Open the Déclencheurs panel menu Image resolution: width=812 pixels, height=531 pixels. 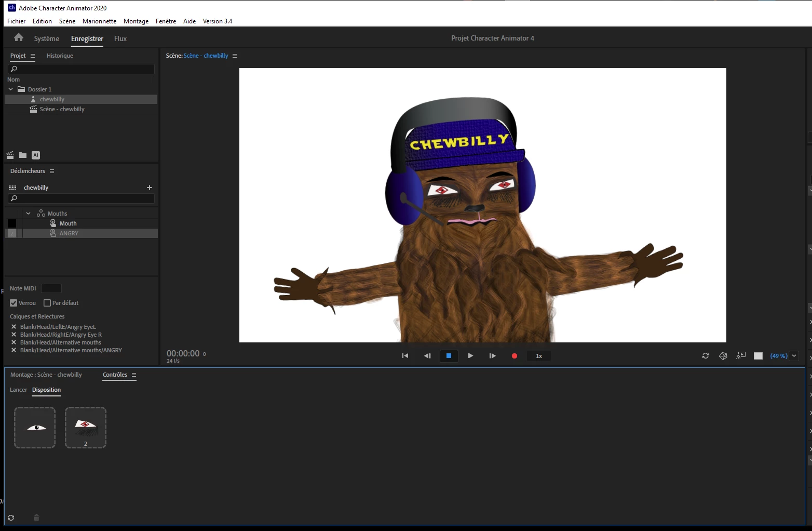[x=52, y=171]
